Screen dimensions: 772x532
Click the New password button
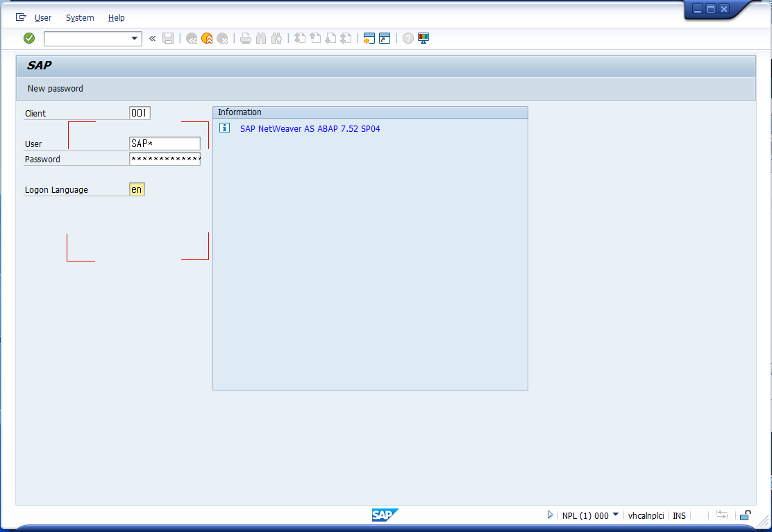coord(55,89)
